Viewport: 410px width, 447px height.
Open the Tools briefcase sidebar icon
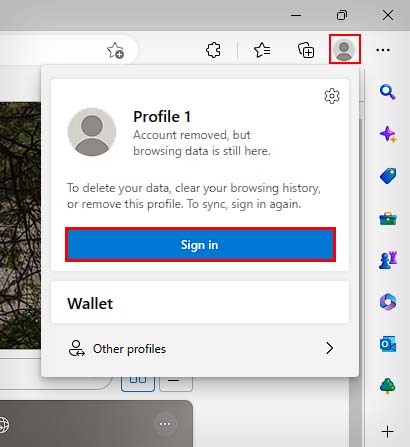[x=388, y=218]
